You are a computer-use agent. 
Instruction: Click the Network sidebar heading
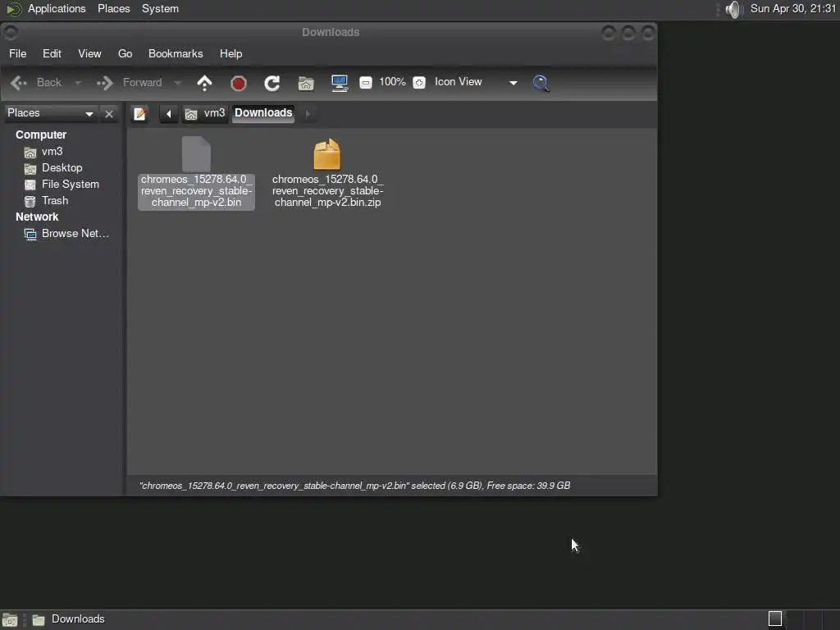pyautogui.click(x=37, y=217)
